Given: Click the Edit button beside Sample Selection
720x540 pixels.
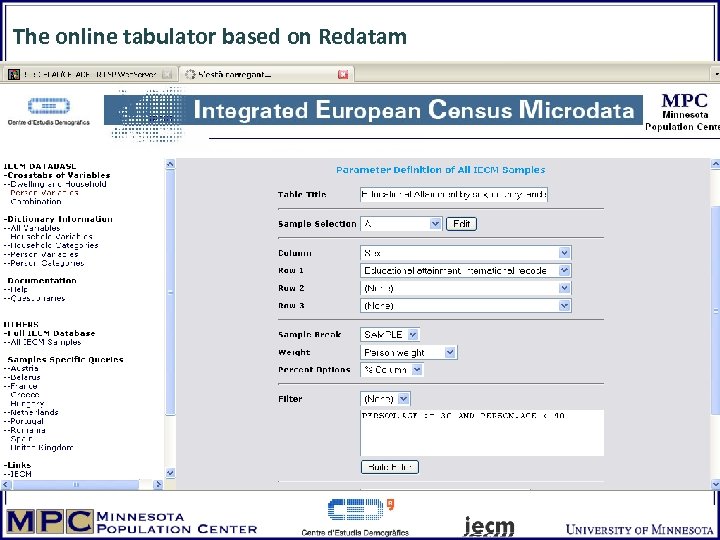Looking at the screenshot, I should 461,224.
